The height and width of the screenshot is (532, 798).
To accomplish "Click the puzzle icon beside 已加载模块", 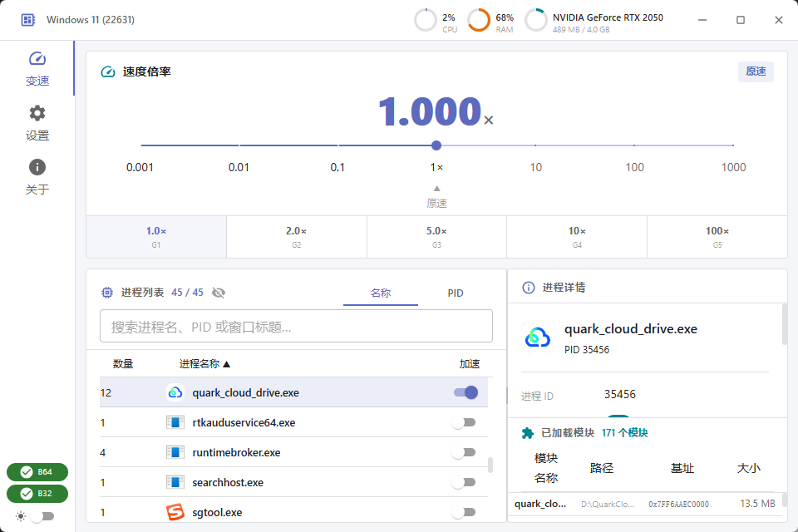I will point(528,433).
